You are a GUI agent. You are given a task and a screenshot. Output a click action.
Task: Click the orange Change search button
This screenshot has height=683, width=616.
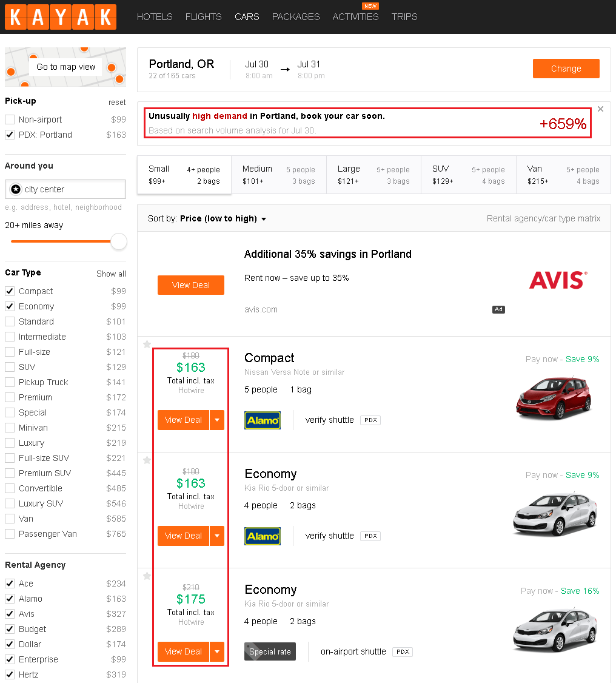(x=566, y=69)
